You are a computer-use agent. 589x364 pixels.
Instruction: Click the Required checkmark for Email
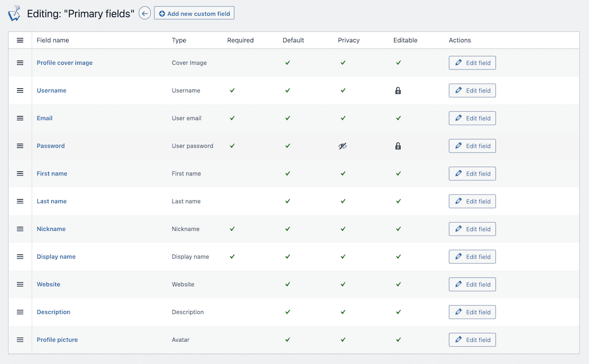point(232,118)
